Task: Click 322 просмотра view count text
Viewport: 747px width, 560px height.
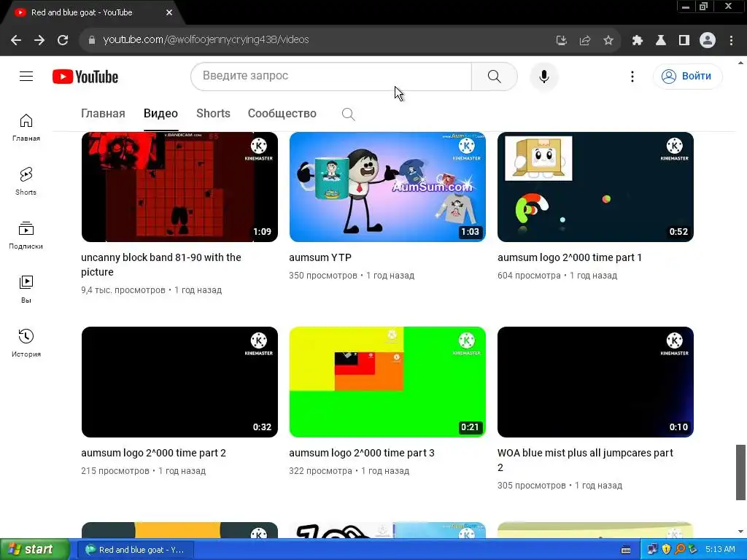Action: point(321,471)
